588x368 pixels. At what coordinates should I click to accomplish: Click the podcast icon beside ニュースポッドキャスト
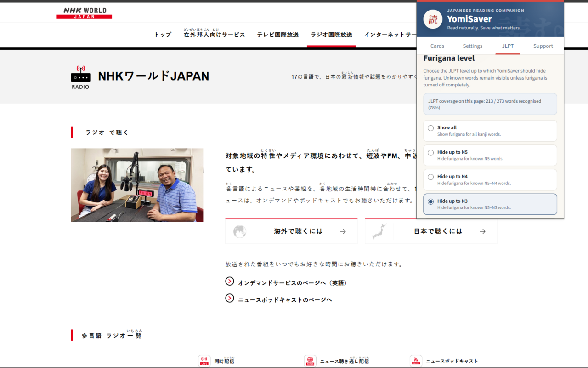click(416, 361)
